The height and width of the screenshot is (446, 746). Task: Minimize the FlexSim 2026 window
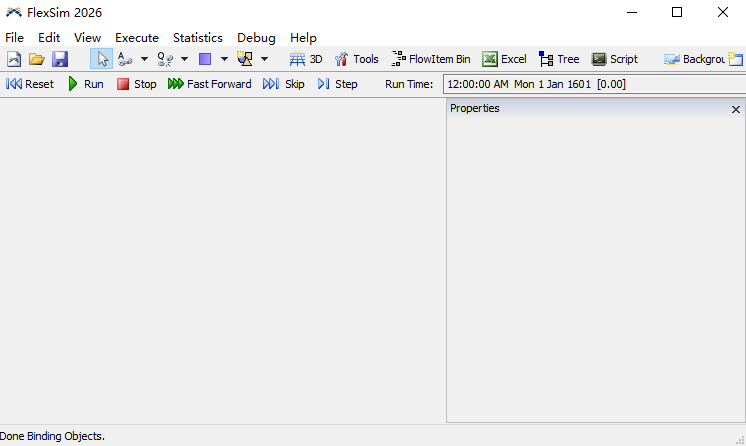[632, 12]
